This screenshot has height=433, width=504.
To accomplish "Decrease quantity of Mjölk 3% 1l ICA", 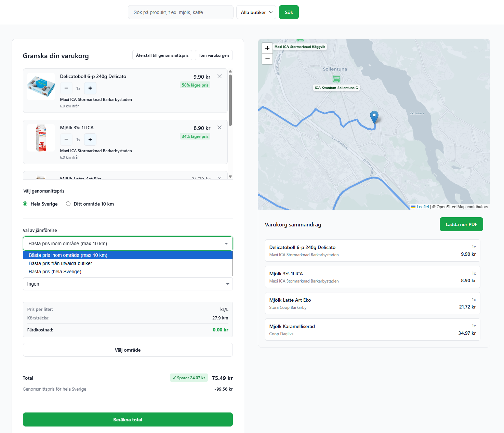I will (66, 140).
